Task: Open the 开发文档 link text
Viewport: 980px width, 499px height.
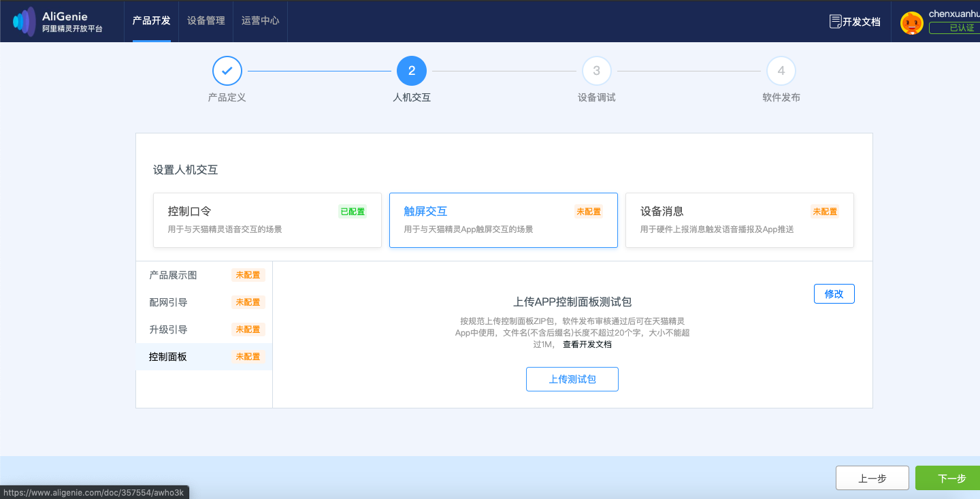Action: [x=862, y=22]
